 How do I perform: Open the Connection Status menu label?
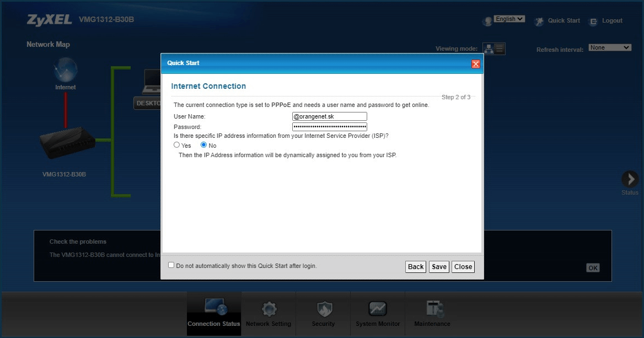pyautogui.click(x=213, y=324)
